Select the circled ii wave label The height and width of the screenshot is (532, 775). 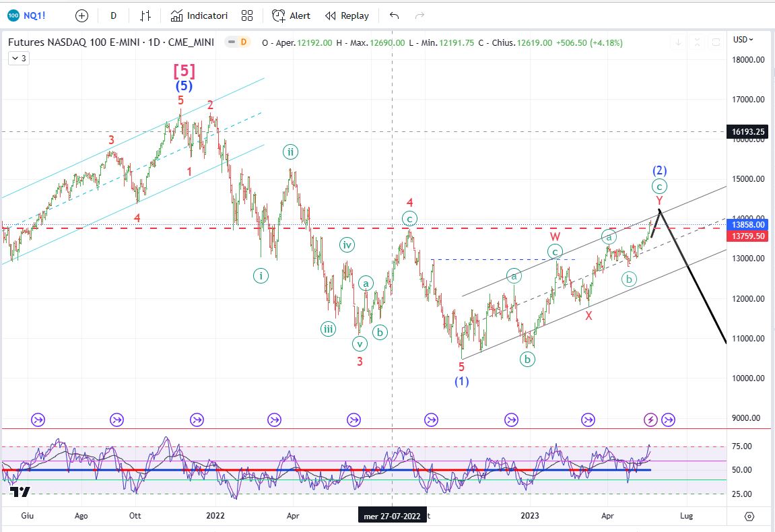(x=291, y=152)
